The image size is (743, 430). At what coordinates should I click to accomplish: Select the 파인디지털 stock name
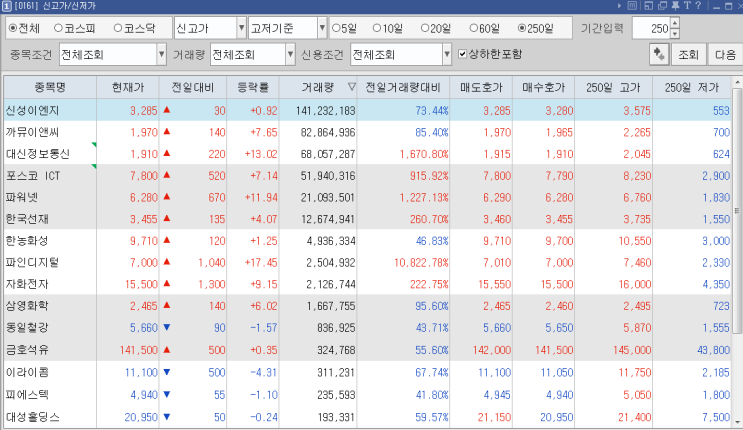coord(32,262)
